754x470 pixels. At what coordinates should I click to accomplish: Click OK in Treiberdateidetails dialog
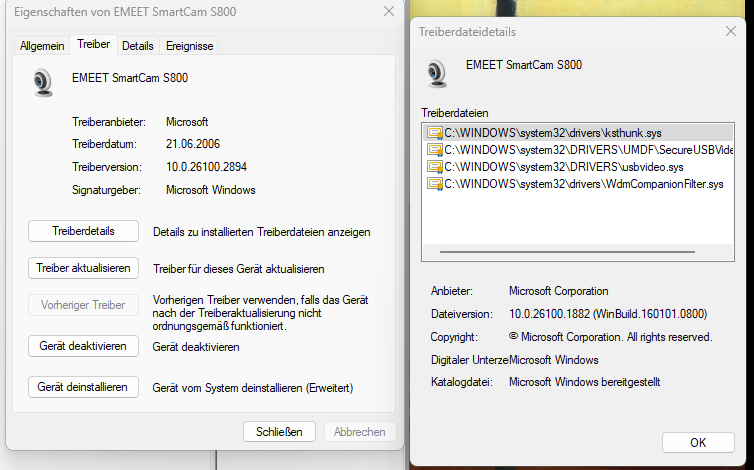point(698,443)
